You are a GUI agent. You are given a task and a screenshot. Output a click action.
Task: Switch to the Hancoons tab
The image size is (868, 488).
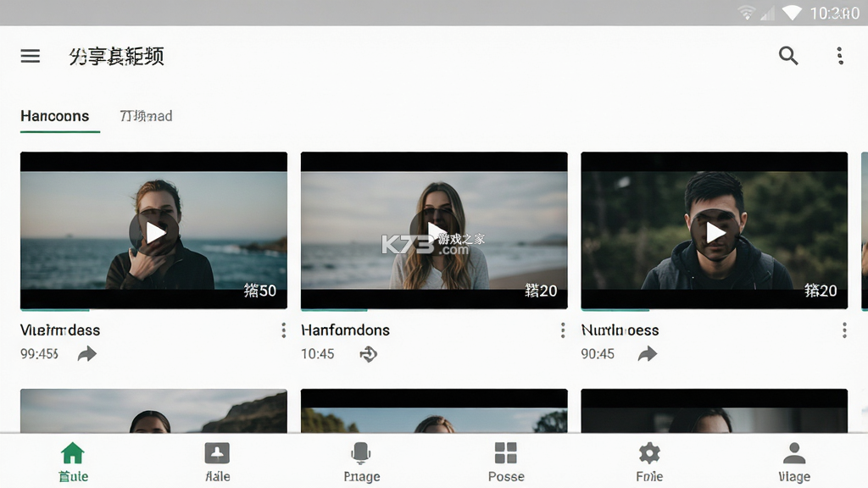pyautogui.click(x=55, y=116)
